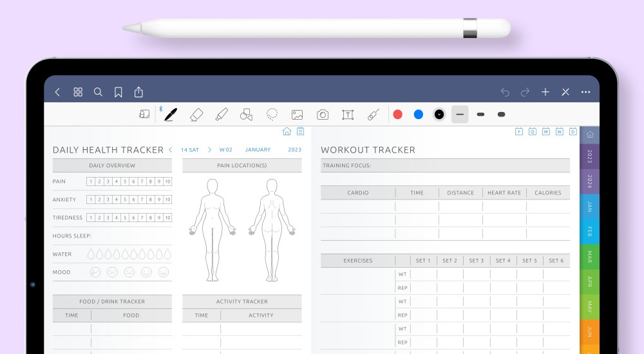644x354 pixels.
Task: Redo the last action
Action: pos(525,93)
